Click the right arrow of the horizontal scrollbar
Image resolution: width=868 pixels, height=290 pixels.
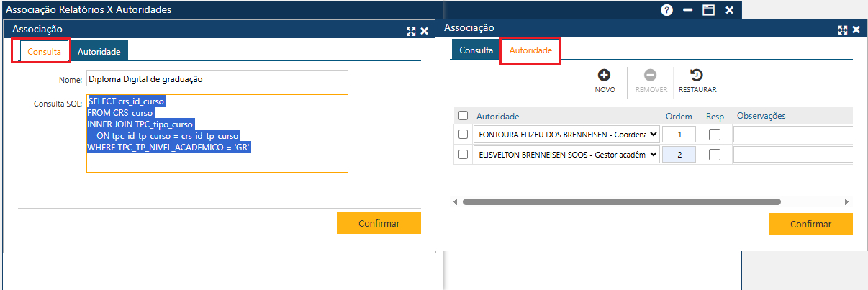[x=846, y=202]
